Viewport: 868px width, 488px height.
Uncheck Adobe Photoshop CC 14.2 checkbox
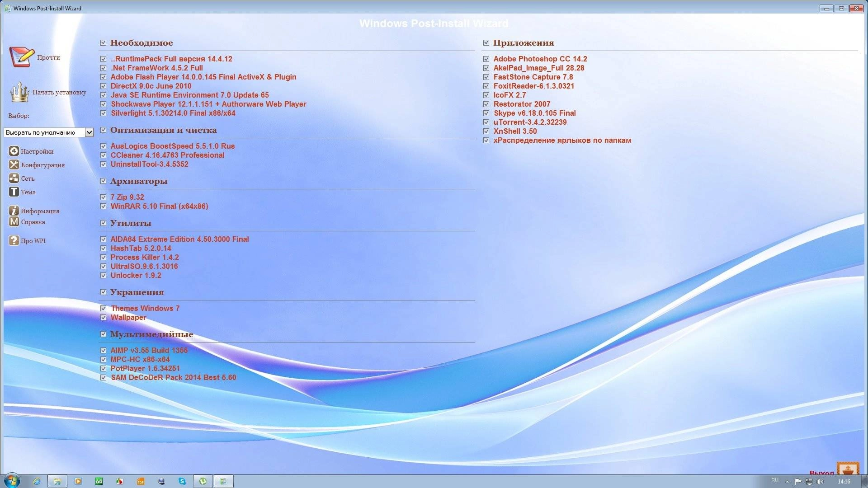pos(486,59)
